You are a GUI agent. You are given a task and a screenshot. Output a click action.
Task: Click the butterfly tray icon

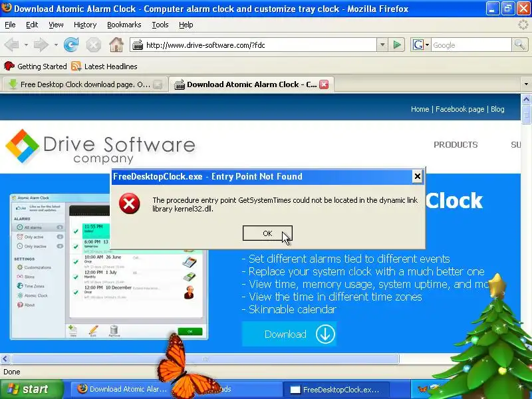tap(423, 389)
